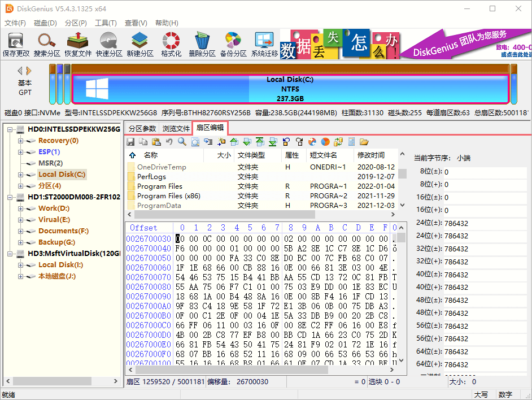
Task: Expand the ESP(1) partition node
Action: pyautogui.click(x=20, y=152)
